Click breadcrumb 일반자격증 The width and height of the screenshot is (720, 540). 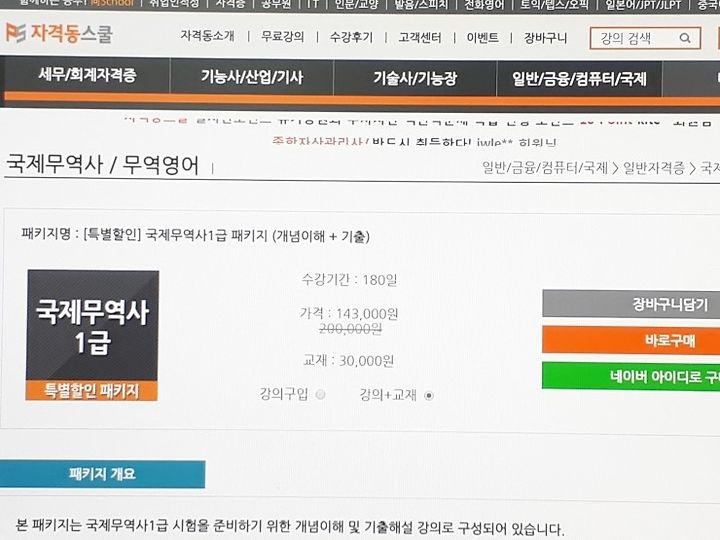click(x=654, y=168)
